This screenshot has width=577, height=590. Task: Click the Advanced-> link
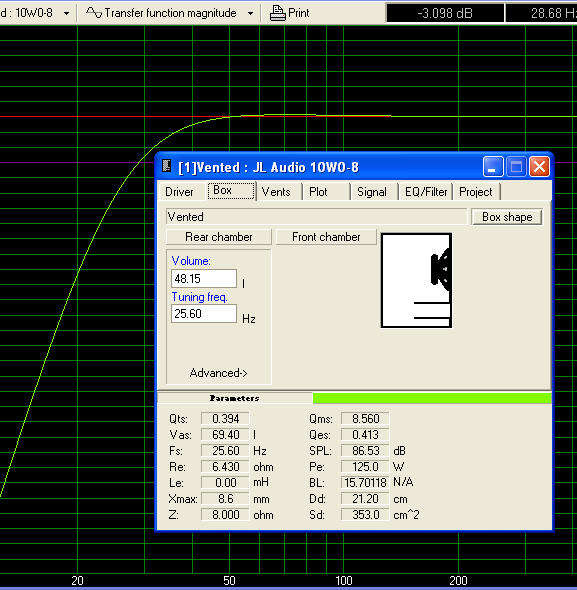(218, 373)
